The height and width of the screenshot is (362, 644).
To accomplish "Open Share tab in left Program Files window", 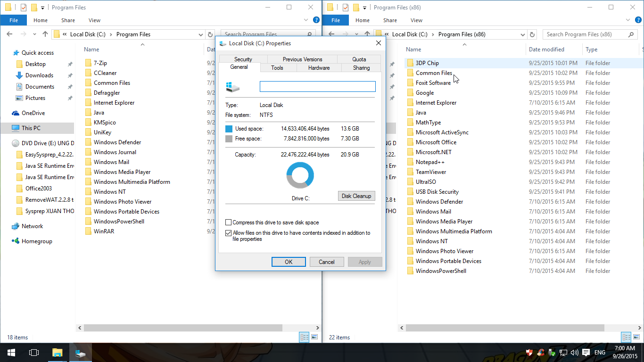I will pyautogui.click(x=68, y=20).
